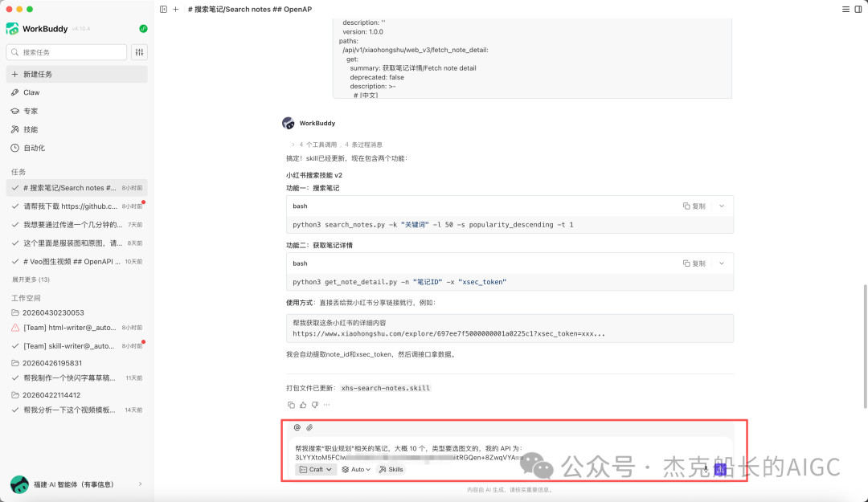Screen dimensions: 868x502
Task: Open the 福建·AI 智能体 account menu
Action: [77, 484]
